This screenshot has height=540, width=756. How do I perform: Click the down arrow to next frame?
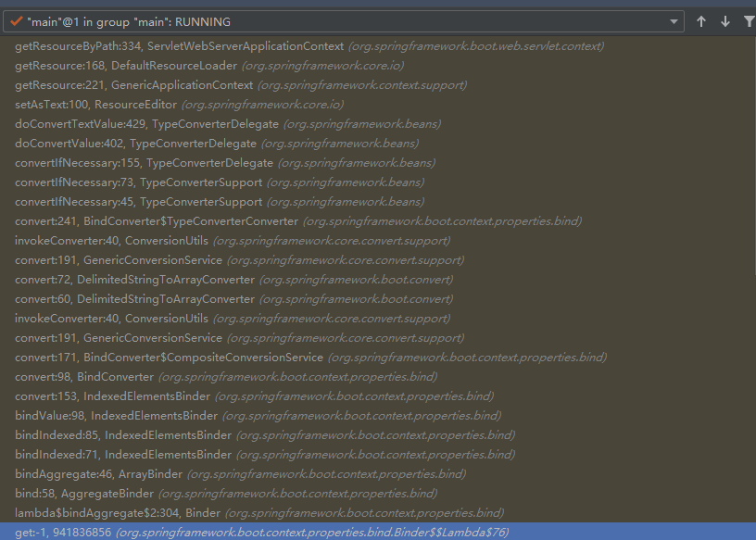click(x=725, y=21)
